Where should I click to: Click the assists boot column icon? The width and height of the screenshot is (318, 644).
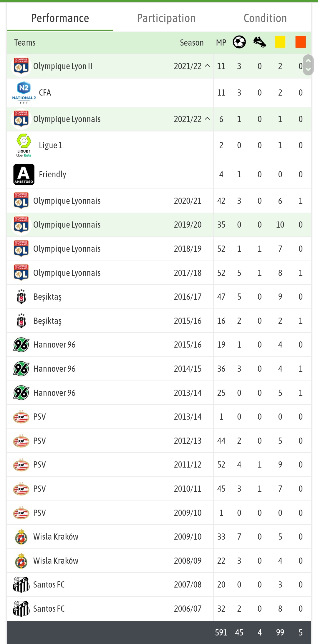click(260, 42)
